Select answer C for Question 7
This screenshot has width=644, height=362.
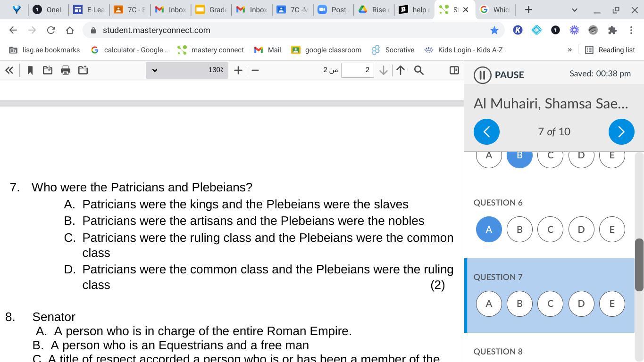point(550,304)
